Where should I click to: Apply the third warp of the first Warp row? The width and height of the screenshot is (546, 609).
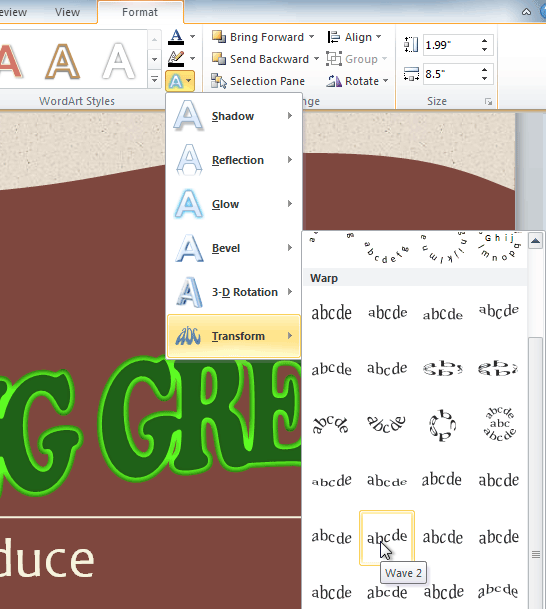tap(443, 313)
